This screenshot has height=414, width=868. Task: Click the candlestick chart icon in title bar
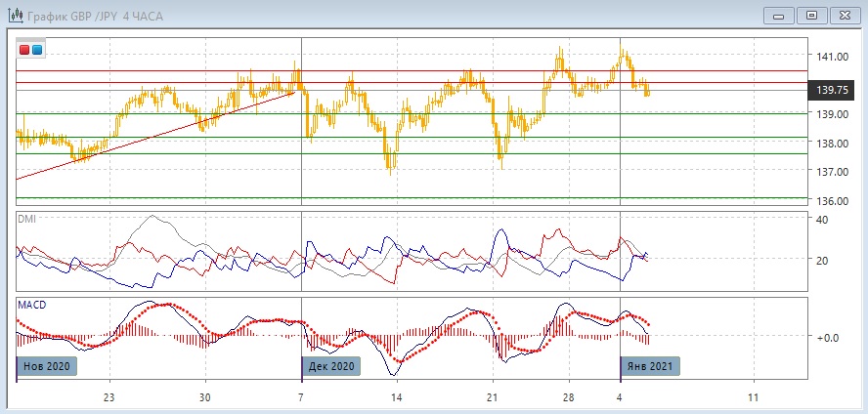coord(16,15)
